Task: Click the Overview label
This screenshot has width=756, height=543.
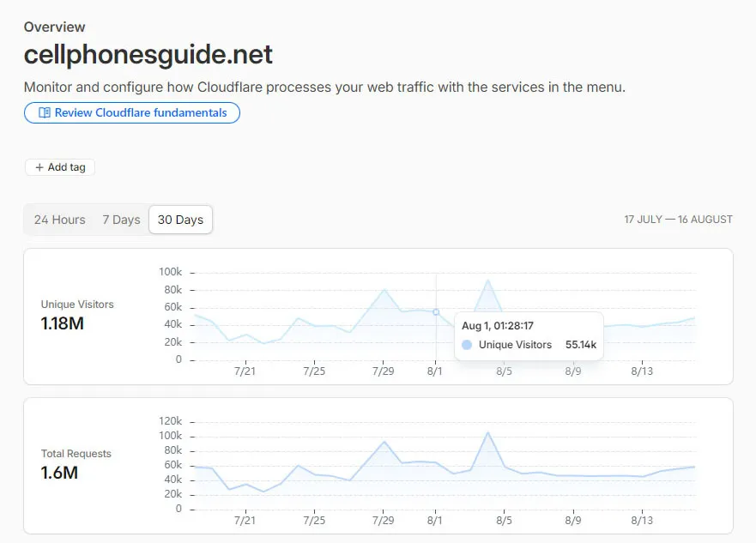Action: 54,27
